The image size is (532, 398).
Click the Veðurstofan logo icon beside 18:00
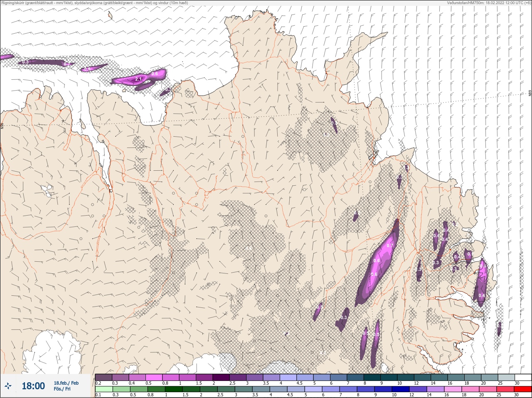8,386
